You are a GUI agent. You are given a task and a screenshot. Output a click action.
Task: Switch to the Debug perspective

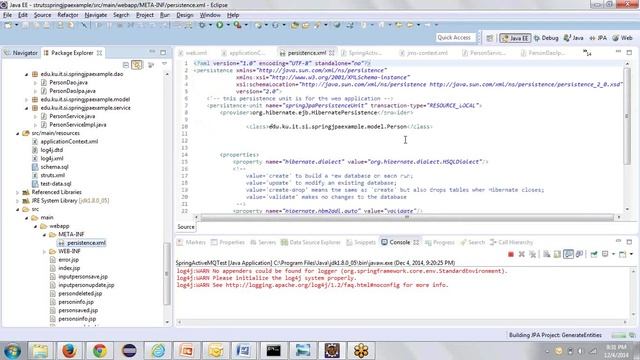pyautogui.click(x=546, y=38)
